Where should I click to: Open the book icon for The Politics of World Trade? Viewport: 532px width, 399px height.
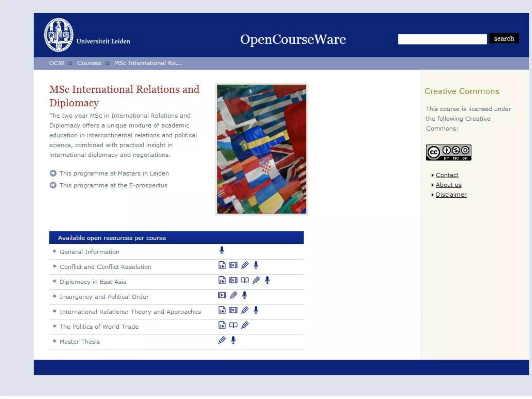pos(233,325)
